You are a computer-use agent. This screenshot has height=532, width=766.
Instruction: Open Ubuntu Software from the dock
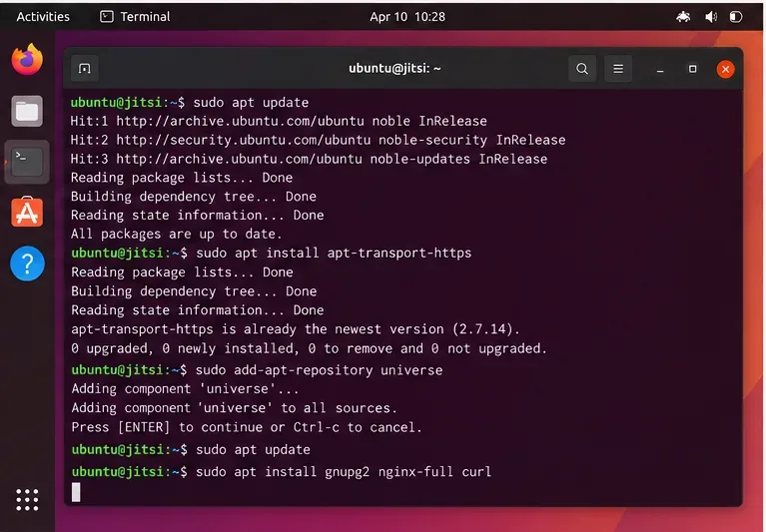pyautogui.click(x=27, y=213)
